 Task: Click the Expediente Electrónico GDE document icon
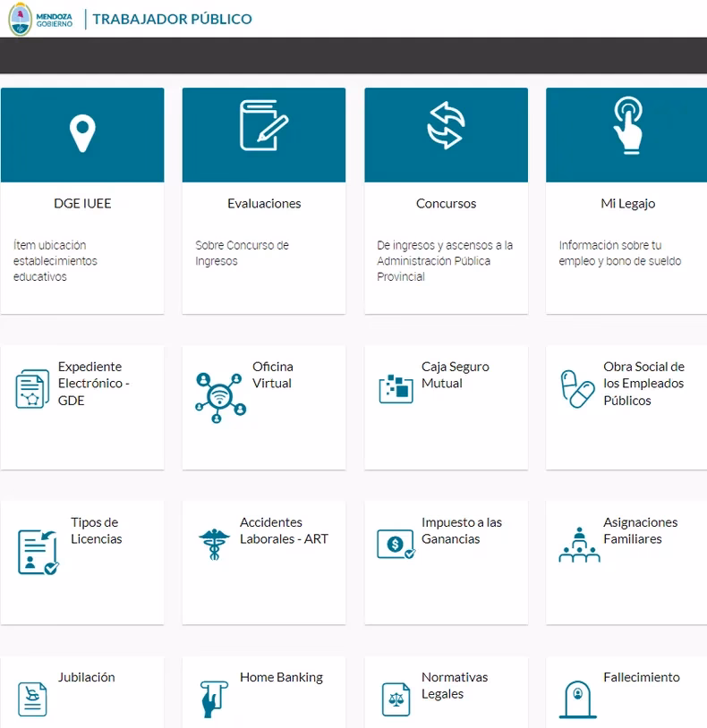point(33,389)
